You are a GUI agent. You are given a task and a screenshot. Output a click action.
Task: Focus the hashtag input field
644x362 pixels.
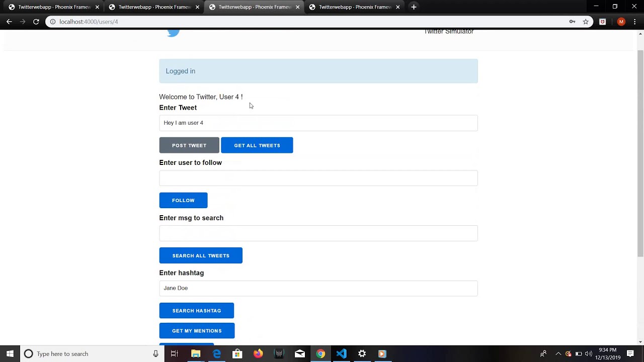[318, 288]
